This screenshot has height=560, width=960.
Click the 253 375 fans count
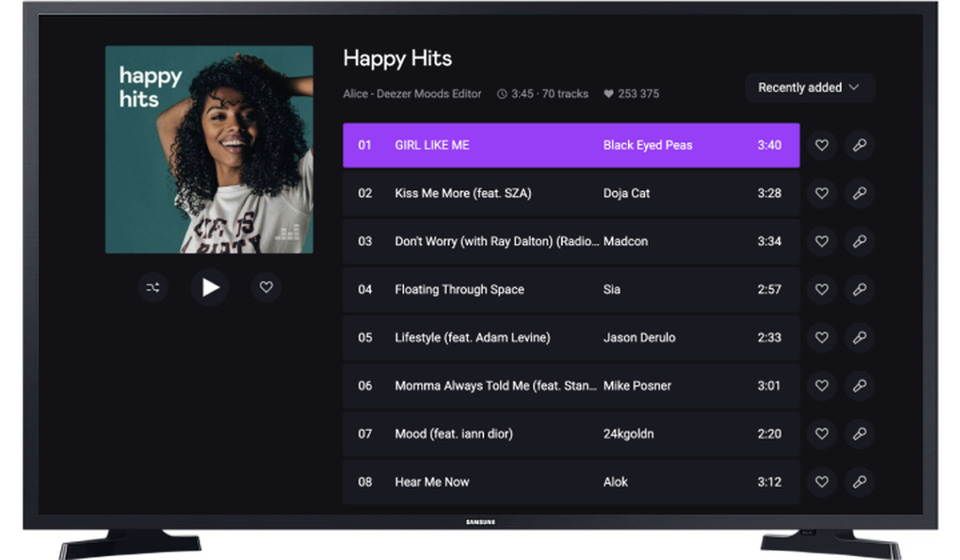pos(631,94)
